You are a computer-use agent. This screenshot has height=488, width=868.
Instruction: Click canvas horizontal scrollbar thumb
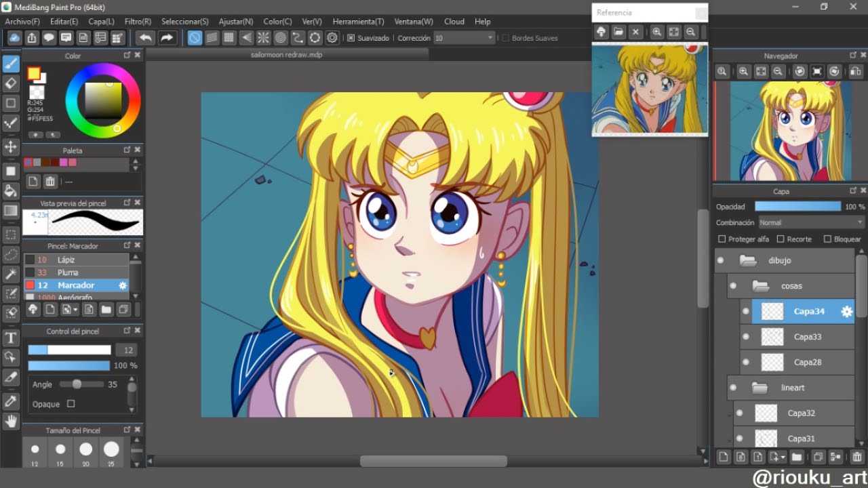coord(433,461)
